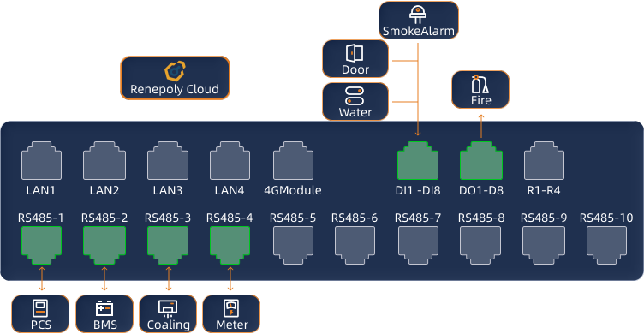Click the RS485-5 label text

click(293, 218)
